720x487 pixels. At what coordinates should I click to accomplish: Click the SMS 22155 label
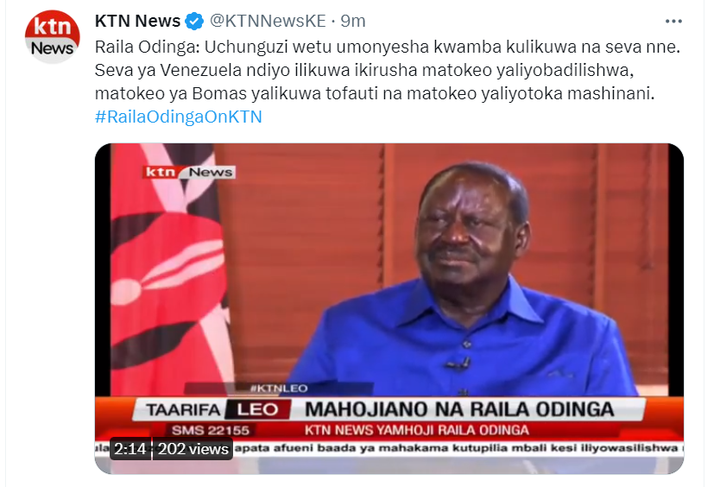coord(210,431)
